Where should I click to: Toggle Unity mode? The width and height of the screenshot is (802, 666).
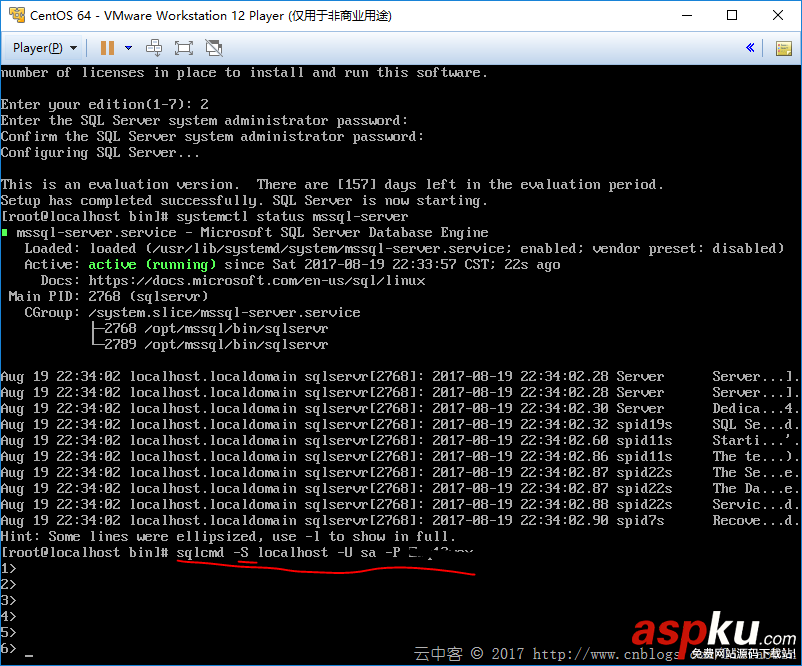tap(214, 48)
